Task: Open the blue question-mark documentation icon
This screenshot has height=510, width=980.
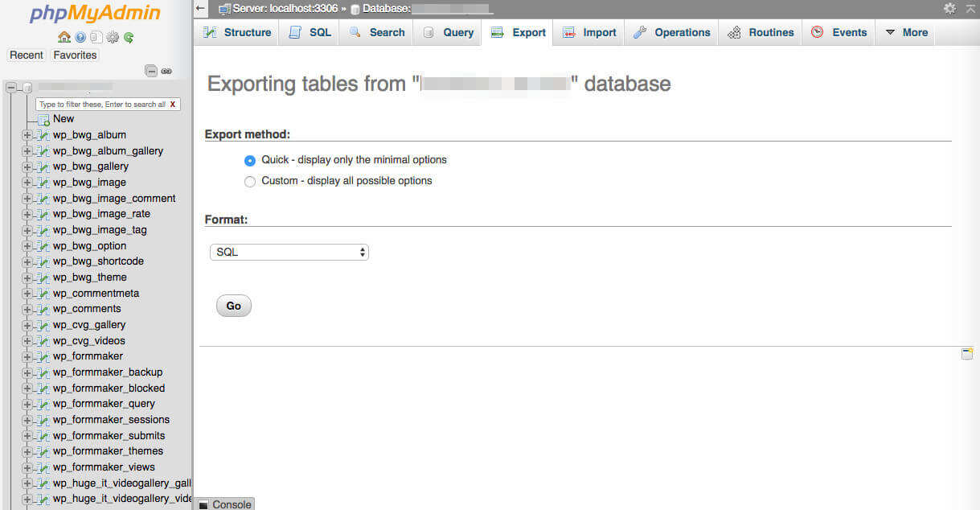Action: (80, 37)
